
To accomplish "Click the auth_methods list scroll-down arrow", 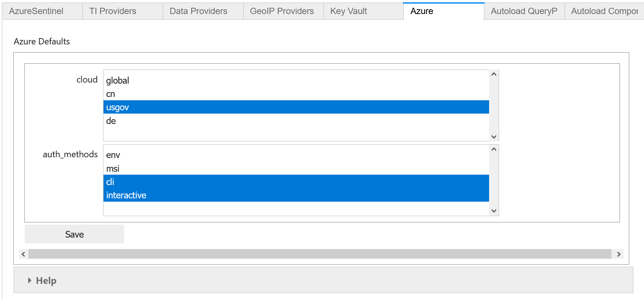I will point(494,211).
